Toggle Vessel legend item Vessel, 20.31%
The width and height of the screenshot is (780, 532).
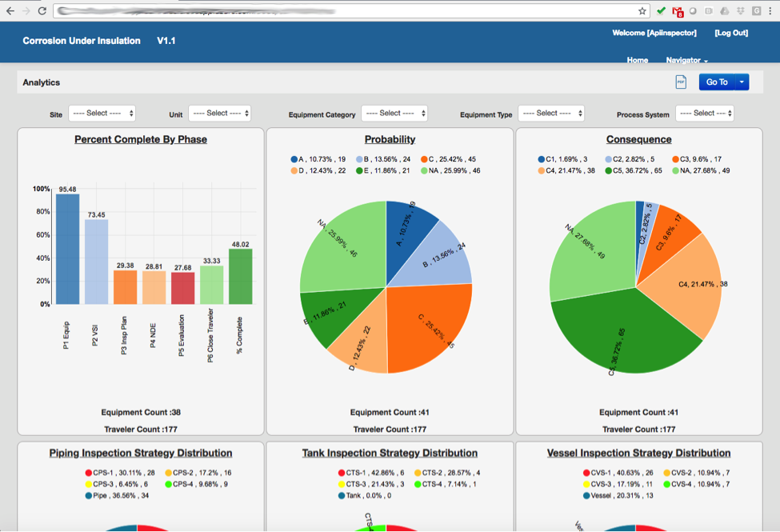coord(618,496)
